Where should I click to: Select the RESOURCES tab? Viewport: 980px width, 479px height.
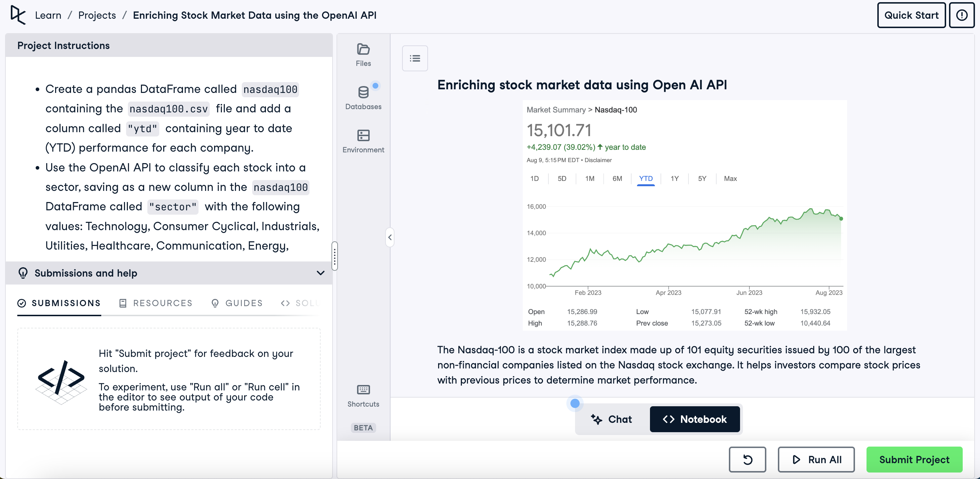pos(156,303)
